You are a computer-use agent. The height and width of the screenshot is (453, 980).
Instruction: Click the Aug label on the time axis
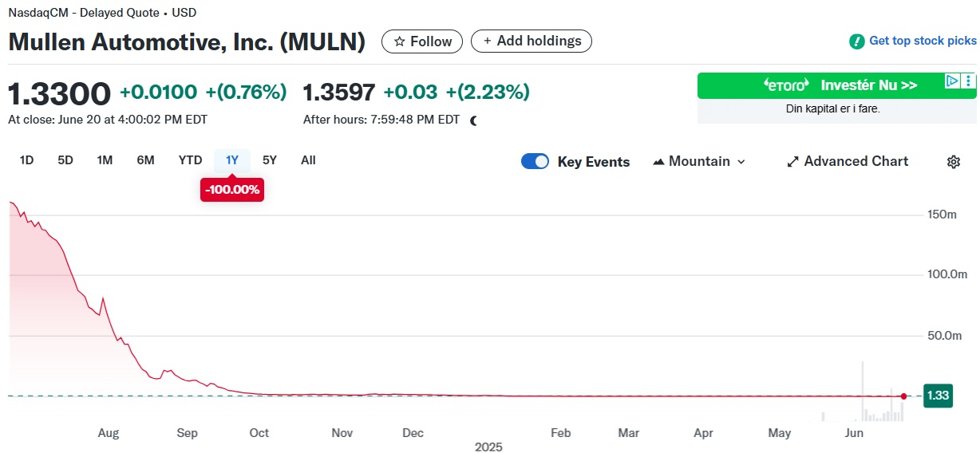click(x=109, y=433)
